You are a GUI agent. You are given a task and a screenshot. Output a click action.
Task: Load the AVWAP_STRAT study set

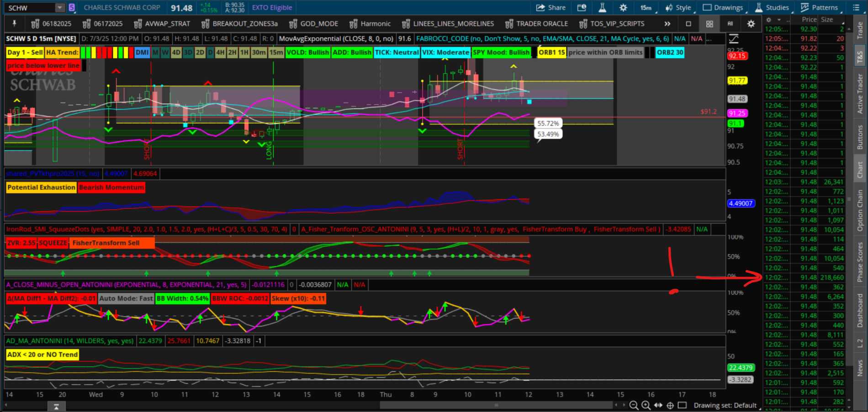[162, 24]
